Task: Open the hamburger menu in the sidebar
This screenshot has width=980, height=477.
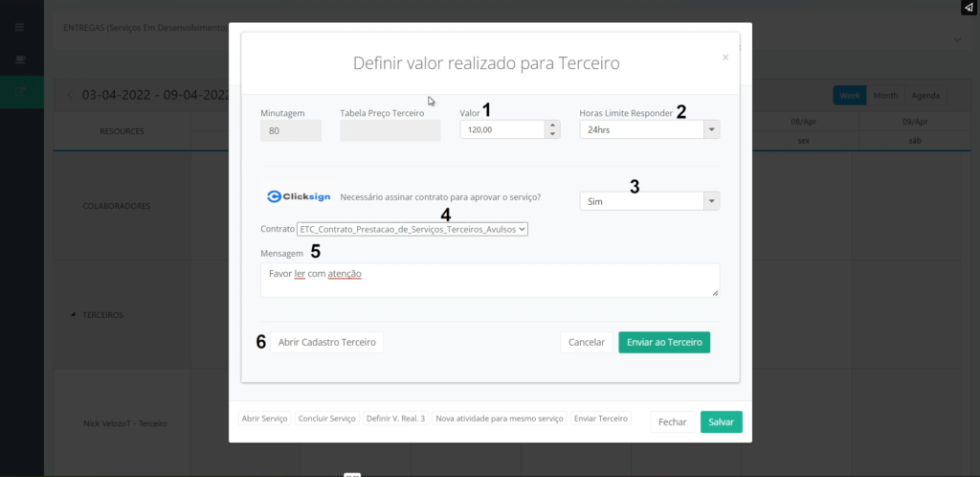Action: coord(19,27)
